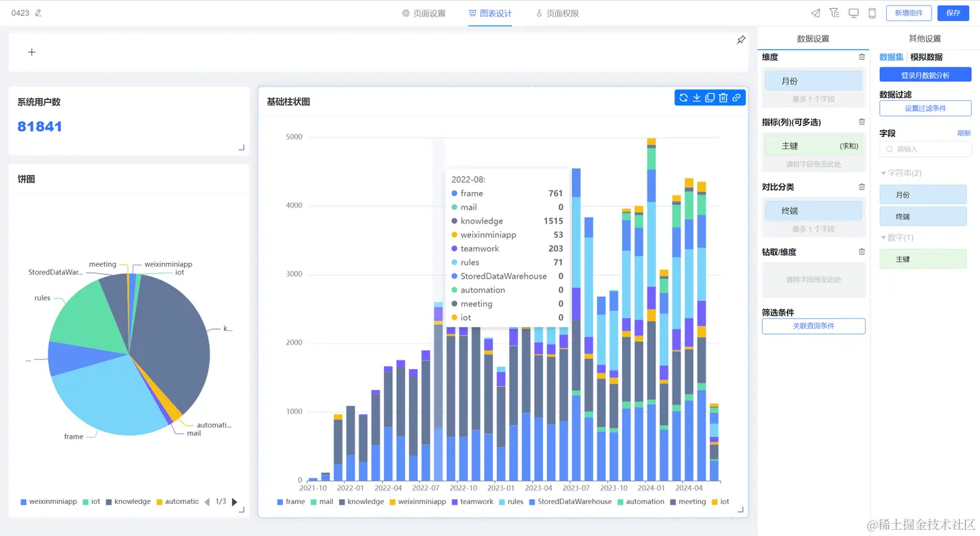Click the 饼图 card title

click(x=26, y=179)
